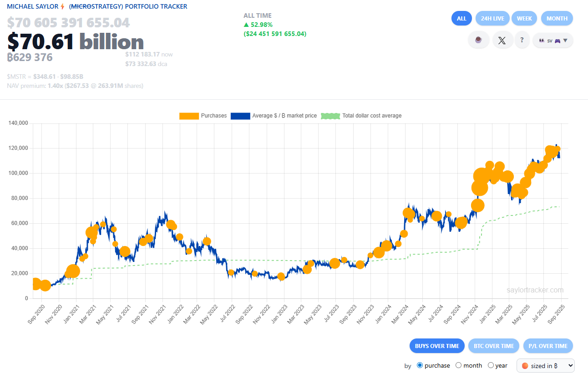Show the BTC OVER TIME chart
The height and width of the screenshot is (379, 588).
[494, 346]
